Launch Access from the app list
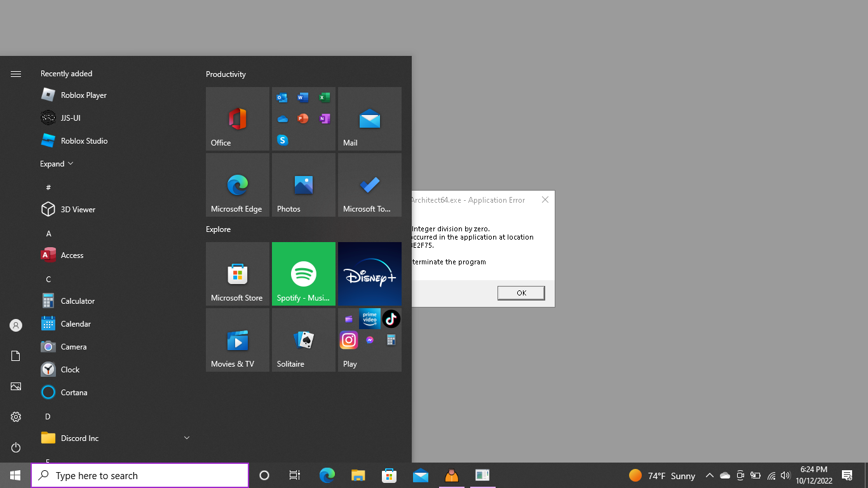 click(114, 255)
